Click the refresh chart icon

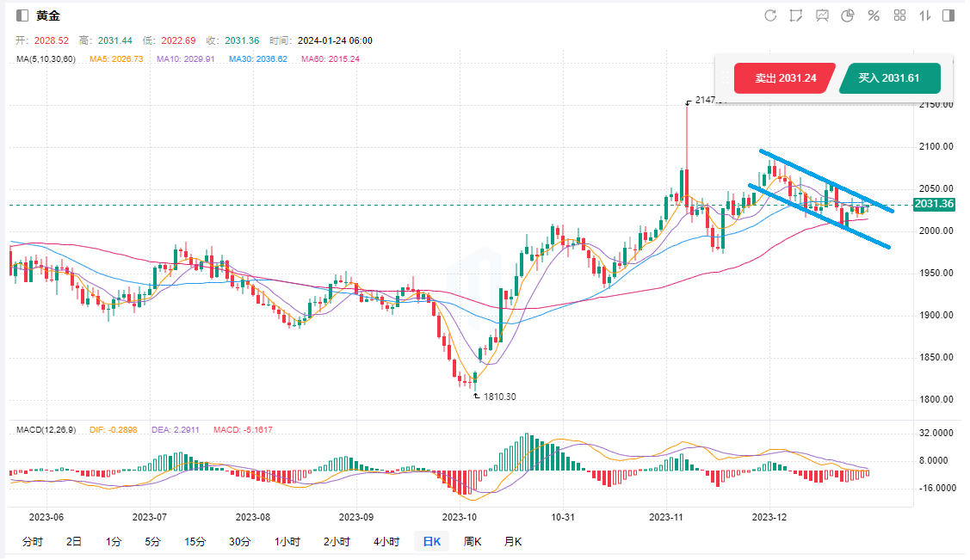pyautogui.click(x=770, y=15)
